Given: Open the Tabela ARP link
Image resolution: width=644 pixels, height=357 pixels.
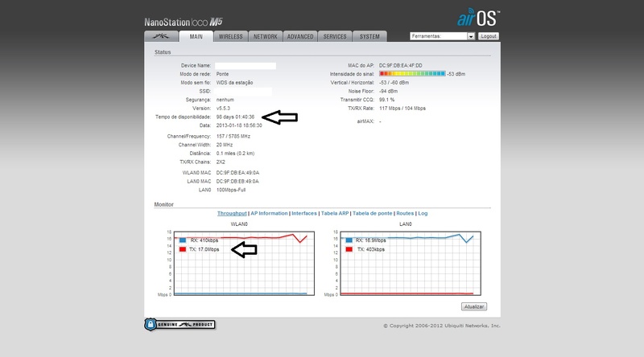Looking at the screenshot, I should (x=335, y=213).
